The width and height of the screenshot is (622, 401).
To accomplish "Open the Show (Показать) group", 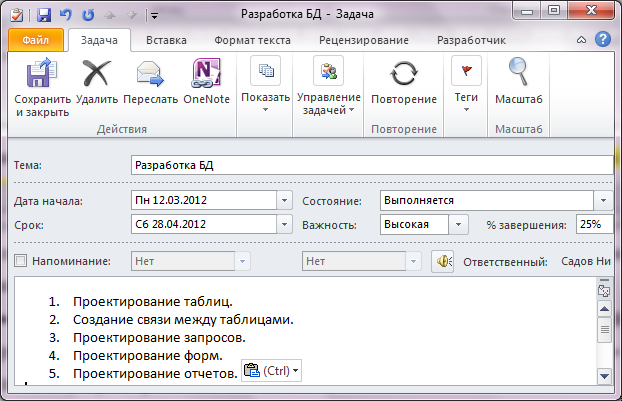I will tap(265, 84).
